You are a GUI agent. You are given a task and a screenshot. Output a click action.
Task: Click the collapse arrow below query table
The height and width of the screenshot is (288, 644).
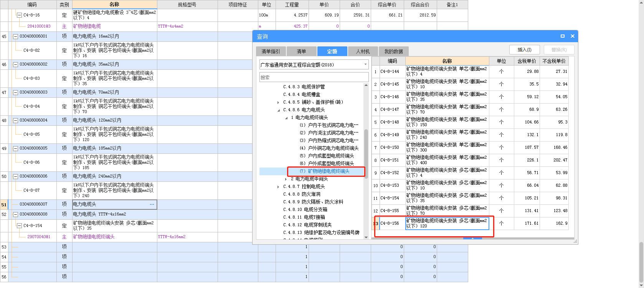tap(473, 239)
